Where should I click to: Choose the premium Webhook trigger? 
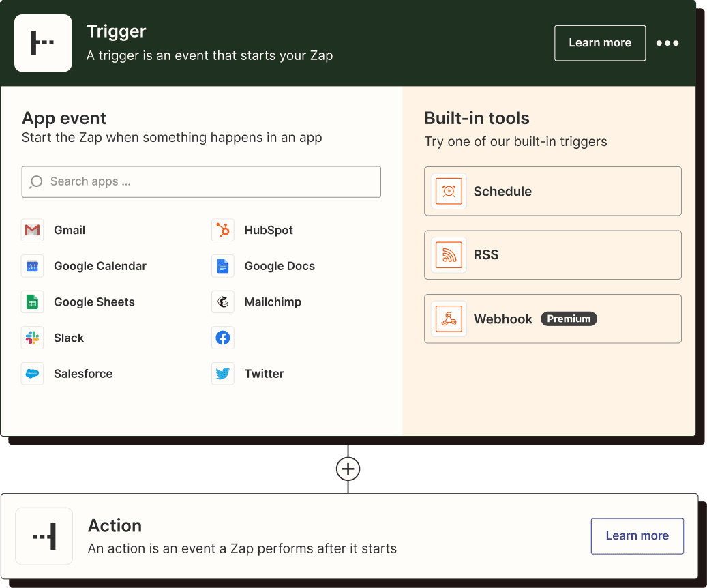[552, 319]
